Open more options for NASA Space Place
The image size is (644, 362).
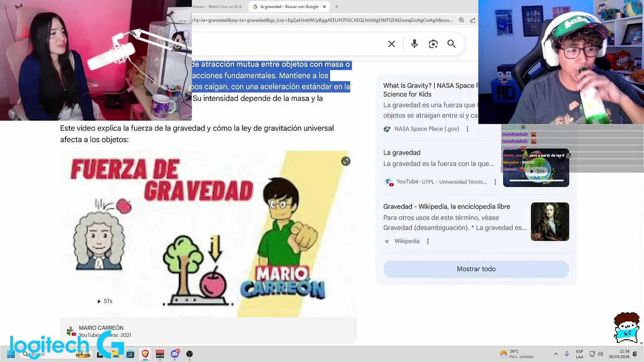coord(467,129)
